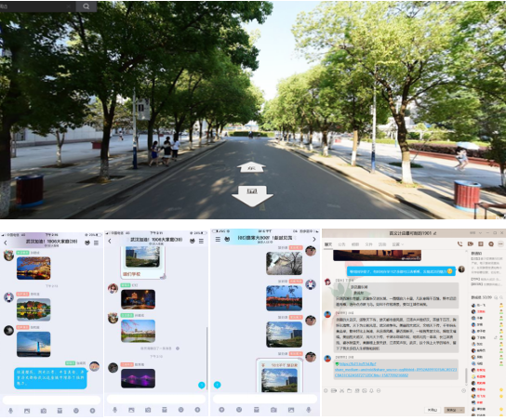The image size is (506, 420).
Task: Click the forward arrow on the street view road
Action: pyautogui.click(x=251, y=166)
